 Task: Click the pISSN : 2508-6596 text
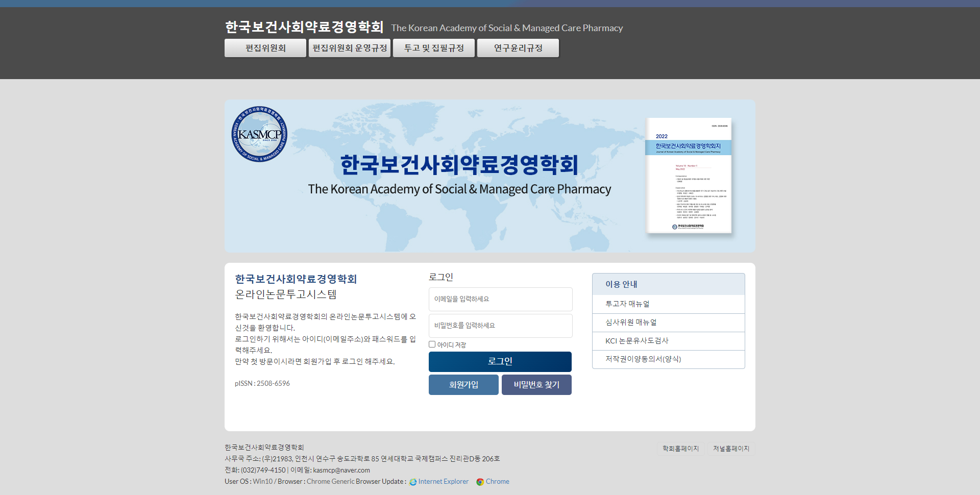point(262,383)
